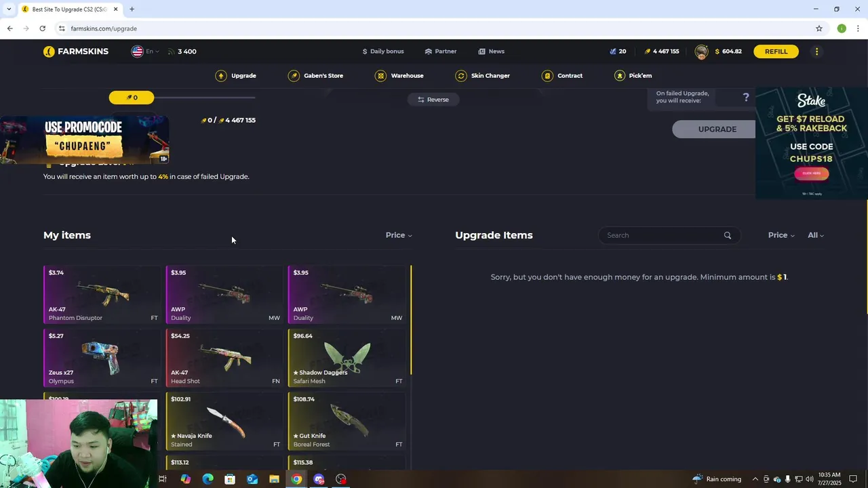Open Microsoft Edge from the taskbar

click(208, 479)
